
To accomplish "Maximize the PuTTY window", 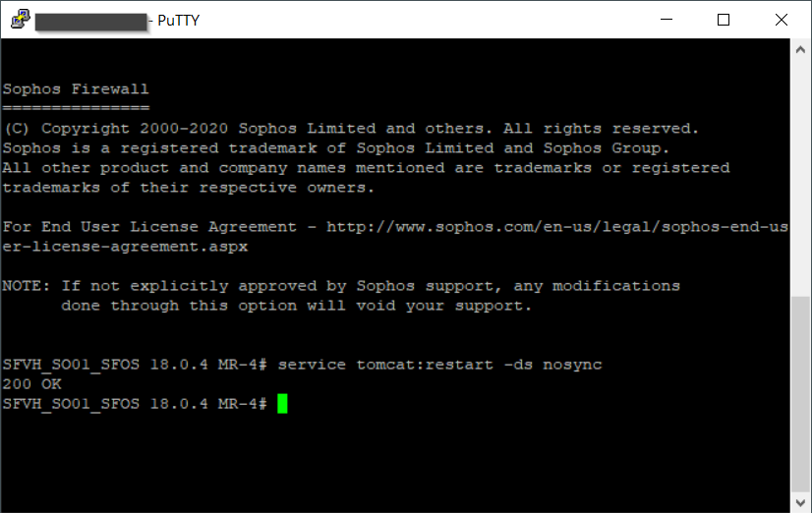I will pos(724,20).
